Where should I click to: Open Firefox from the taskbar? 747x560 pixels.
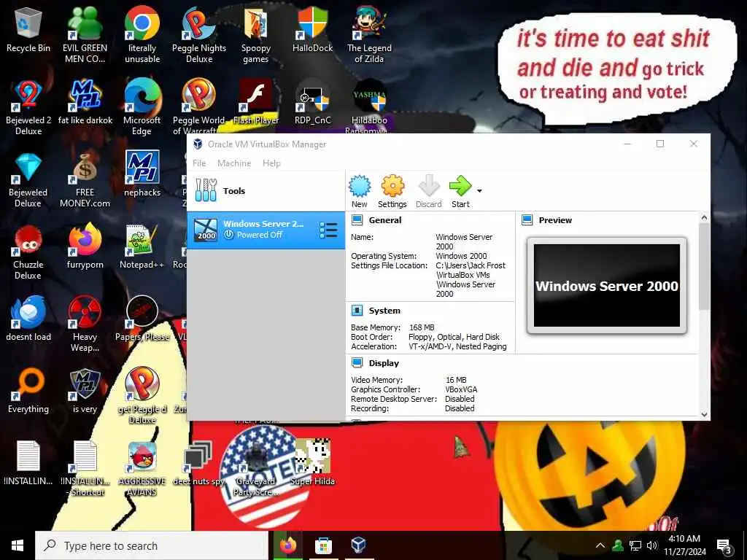[287, 545]
